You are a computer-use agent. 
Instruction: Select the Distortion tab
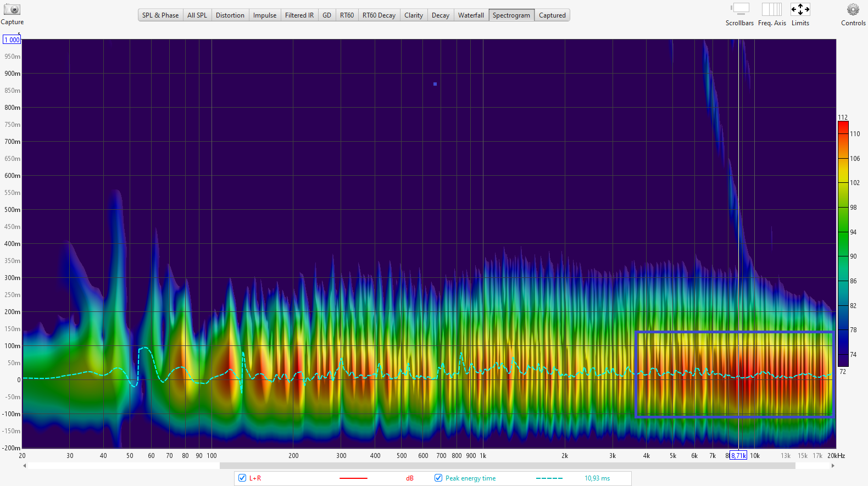(x=230, y=15)
